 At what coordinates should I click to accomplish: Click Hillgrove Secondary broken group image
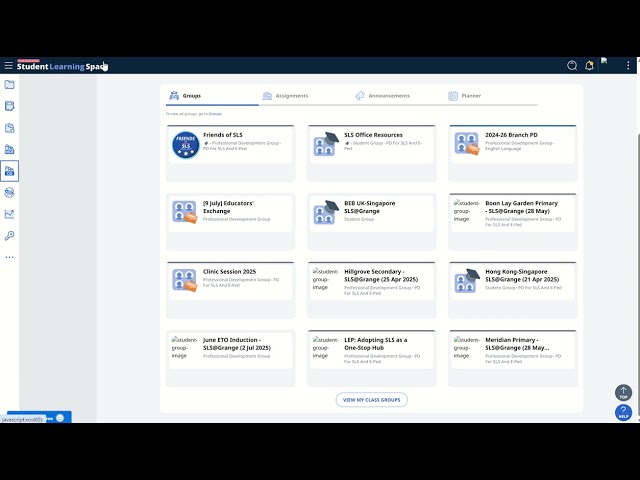[326, 279]
